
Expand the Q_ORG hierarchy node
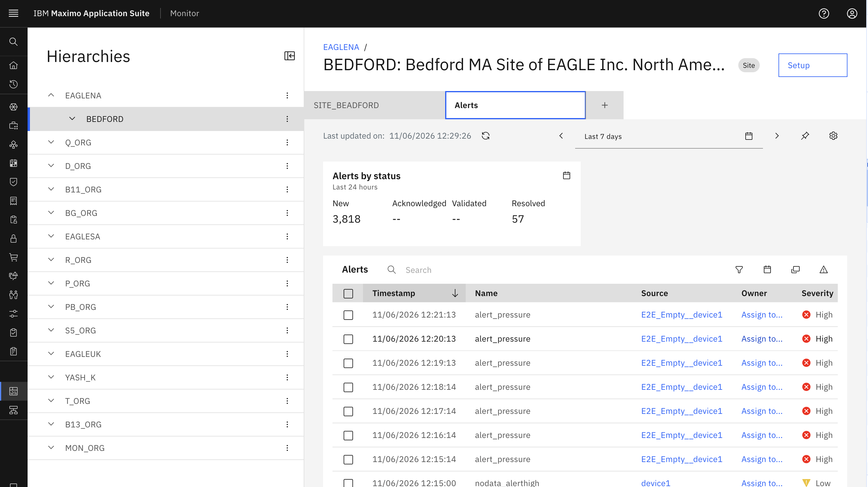pos(51,142)
